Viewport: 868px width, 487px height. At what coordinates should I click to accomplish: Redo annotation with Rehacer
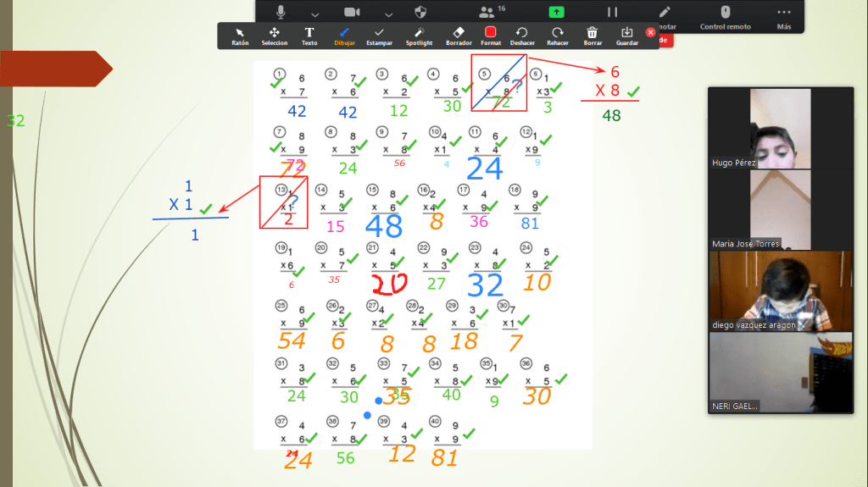(557, 36)
